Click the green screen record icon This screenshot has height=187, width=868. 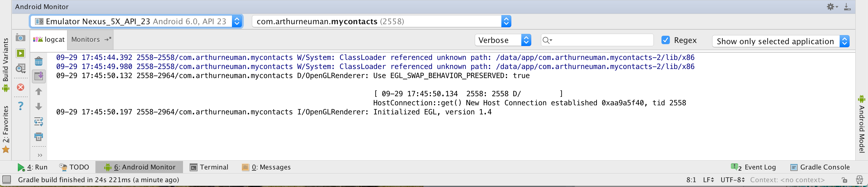pos(21,53)
